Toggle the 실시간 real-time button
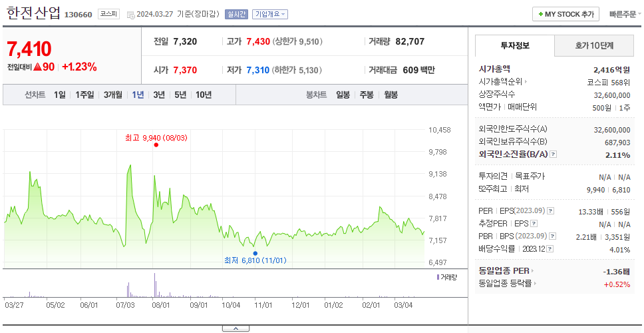This screenshot has width=644, height=333. [236, 14]
